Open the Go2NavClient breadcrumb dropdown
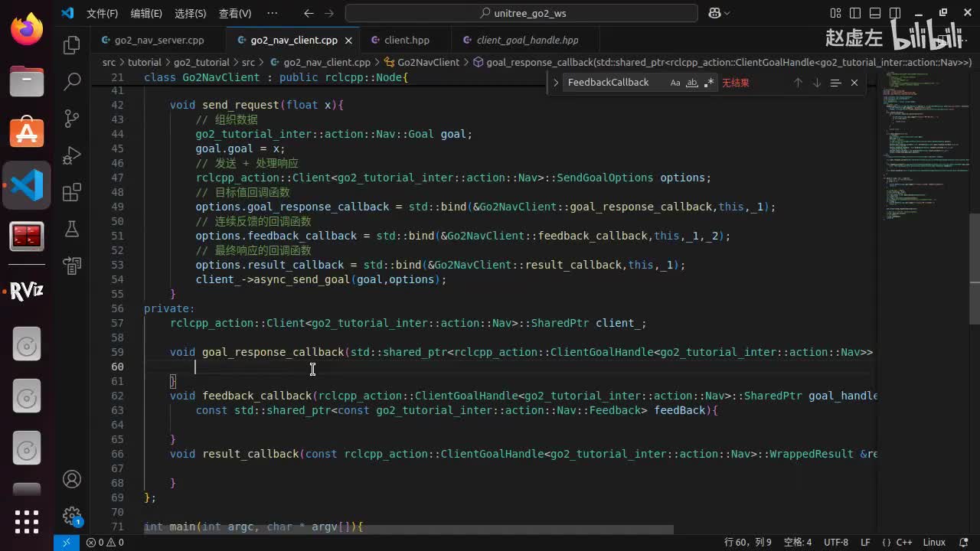Screen dimensions: 980x551 coord(428,63)
